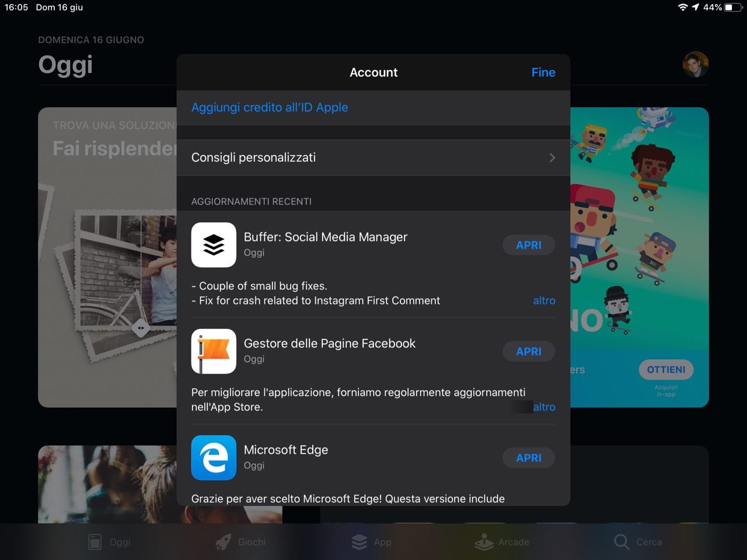Tap the Facebook Pages Manager flag icon
The width and height of the screenshot is (747, 560).
tap(214, 351)
